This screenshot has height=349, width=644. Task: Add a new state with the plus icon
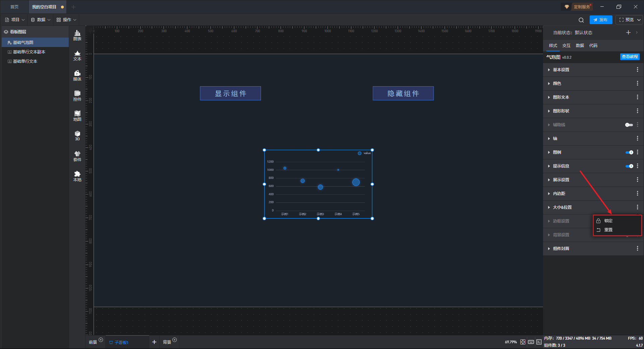coord(628,33)
